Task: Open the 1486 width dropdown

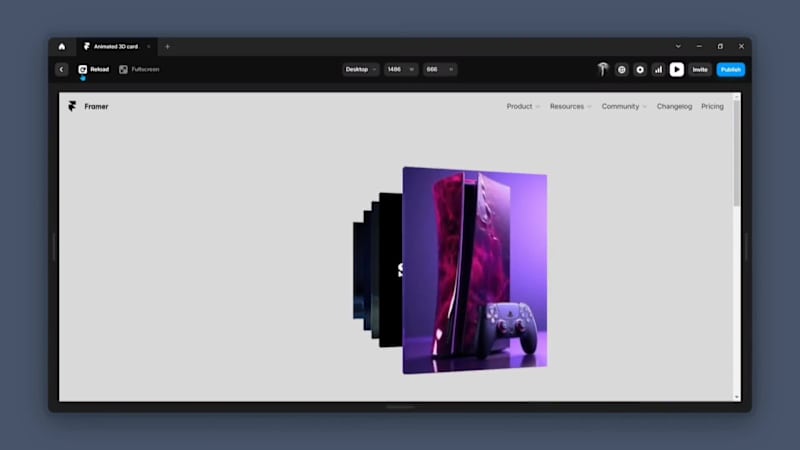Action: [x=401, y=69]
